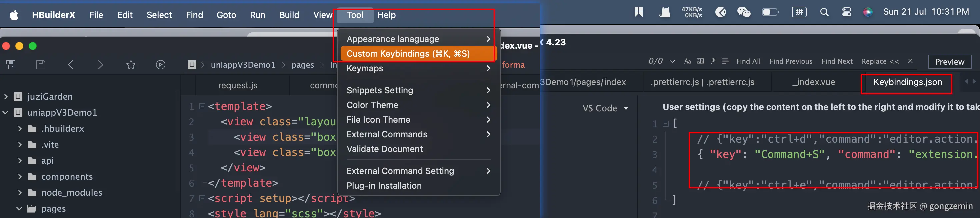Toggle case-sensitive Aa search option
980x218 pixels.
(687, 61)
